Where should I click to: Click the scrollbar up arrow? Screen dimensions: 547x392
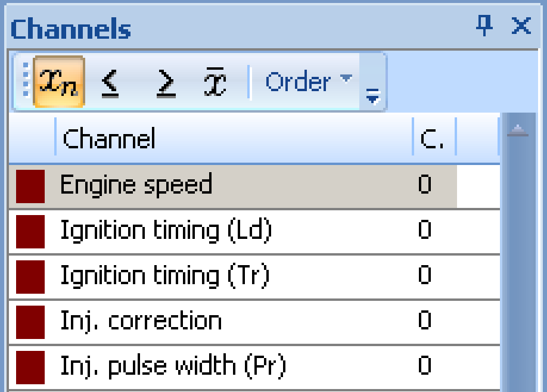coord(518,130)
